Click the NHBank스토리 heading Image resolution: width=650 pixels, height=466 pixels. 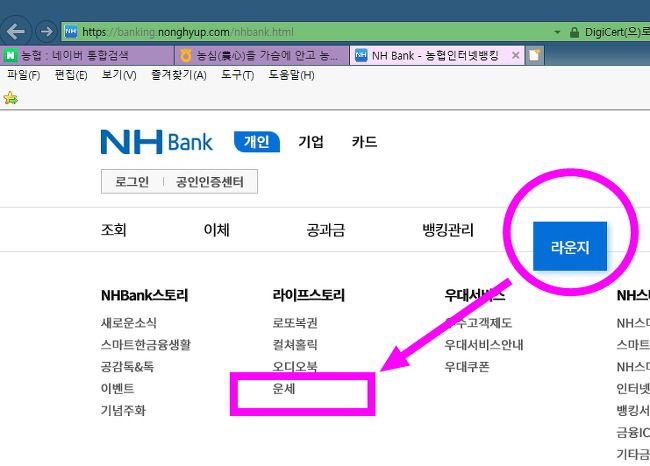coord(144,295)
